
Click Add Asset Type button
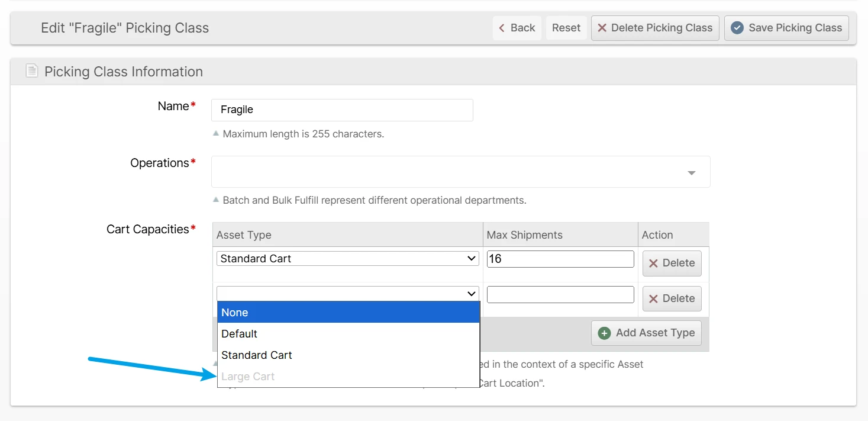point(646,333)
